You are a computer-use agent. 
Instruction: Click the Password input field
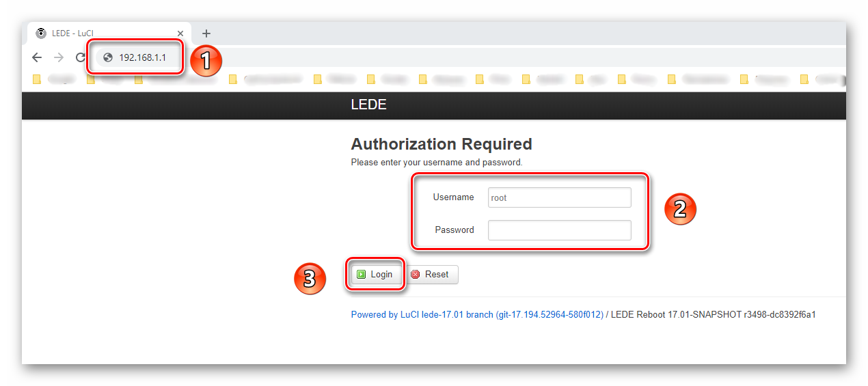pos(559,230)
